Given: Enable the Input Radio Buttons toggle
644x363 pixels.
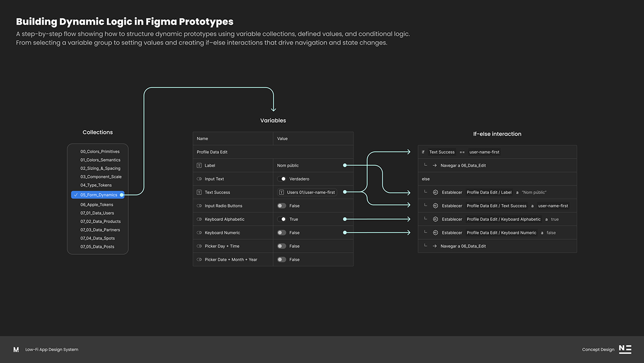Looking at the screenshot, I should tap(281, 206).
